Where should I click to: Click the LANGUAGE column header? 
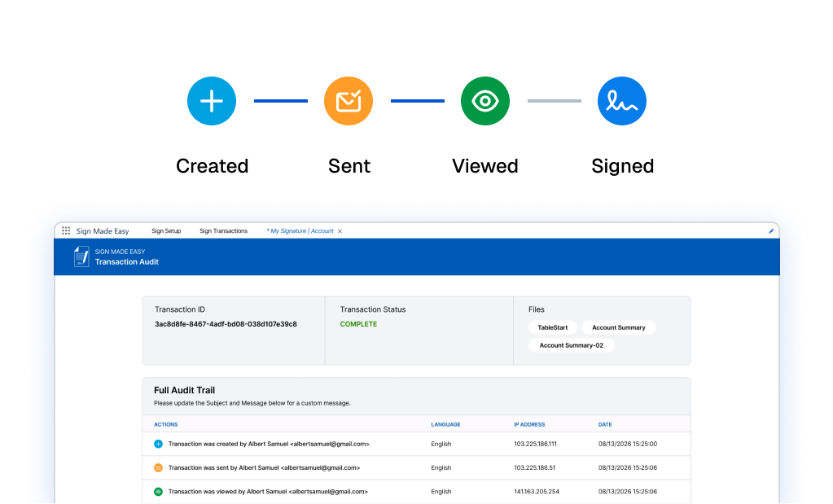click(445, 424)
